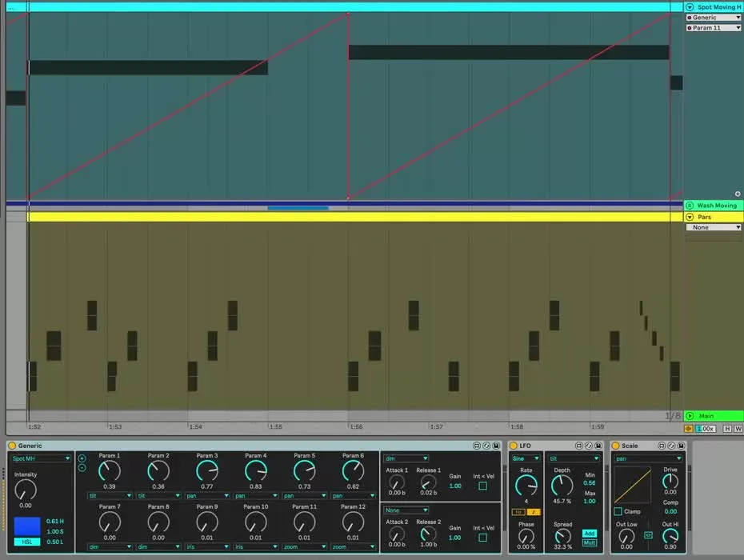Select the Wash Moving track header
This screenshot has width=744, height=560.
[x=716, y=206]
